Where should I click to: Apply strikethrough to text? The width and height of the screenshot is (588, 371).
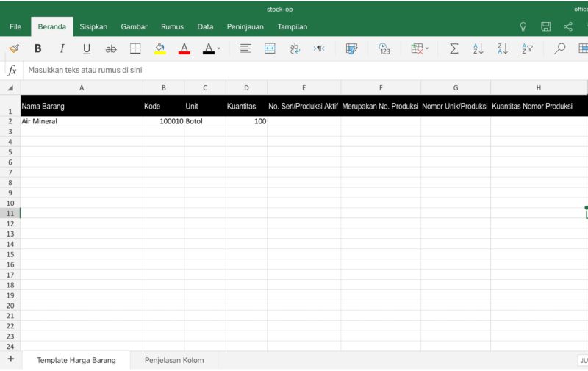[x=111, y=48]
